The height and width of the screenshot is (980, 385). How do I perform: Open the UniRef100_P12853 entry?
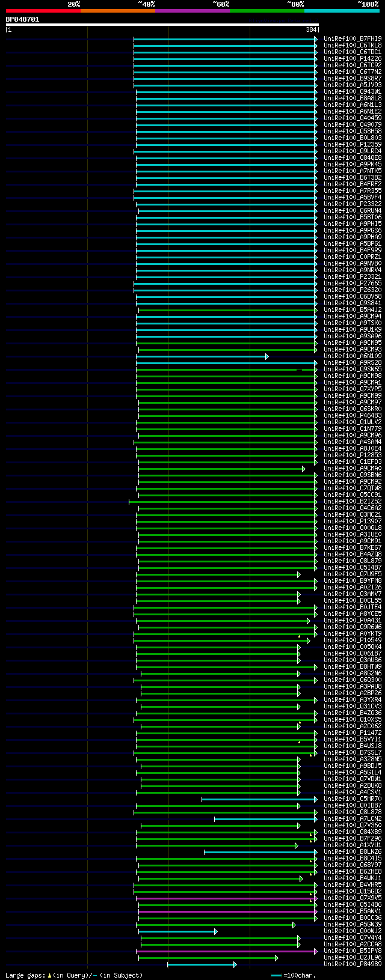point(353,455)
